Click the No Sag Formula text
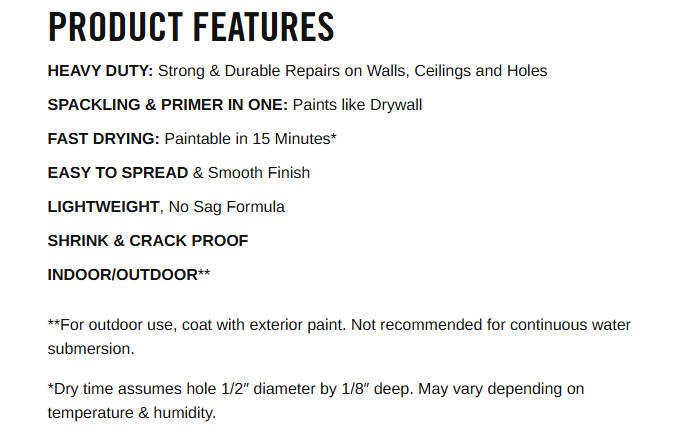Viewport: 678px width, 437px height. [x=227, y=207]
